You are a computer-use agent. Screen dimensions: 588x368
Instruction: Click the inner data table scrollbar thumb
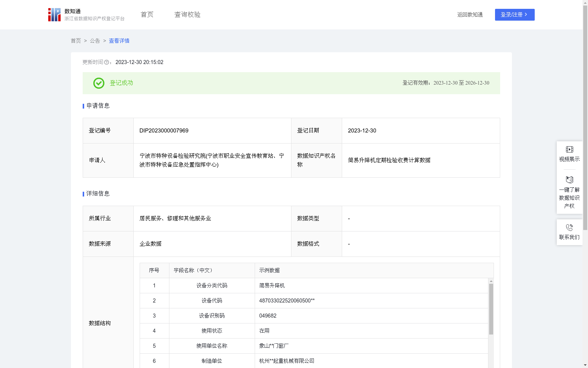tap(491, 309)
